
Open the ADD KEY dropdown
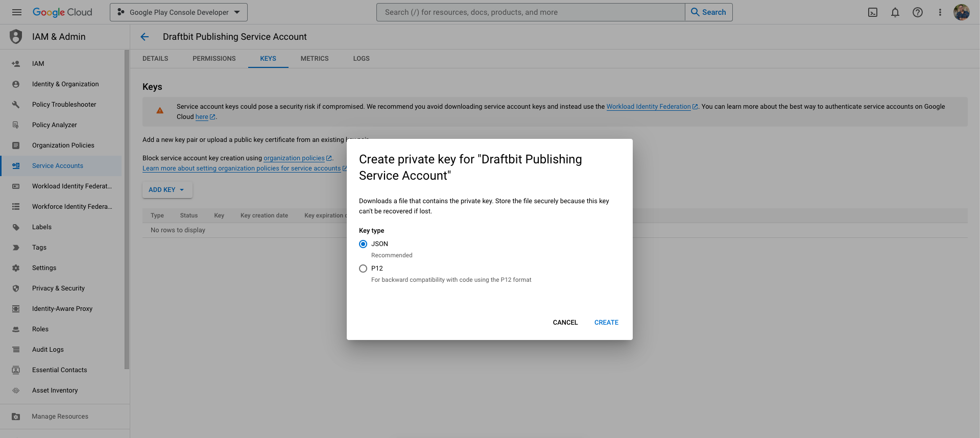(x=167, y=190)
